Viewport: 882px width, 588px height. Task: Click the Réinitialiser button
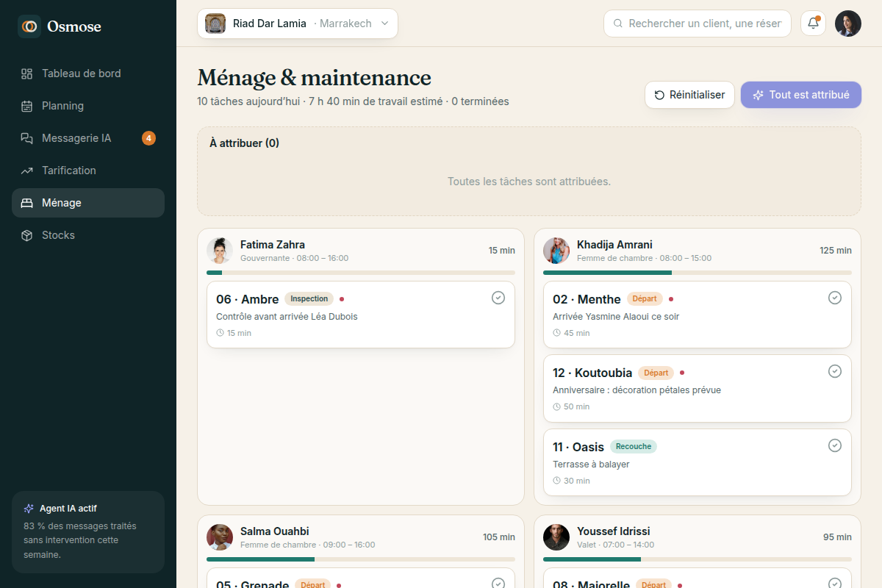click(x=689, y=95)
